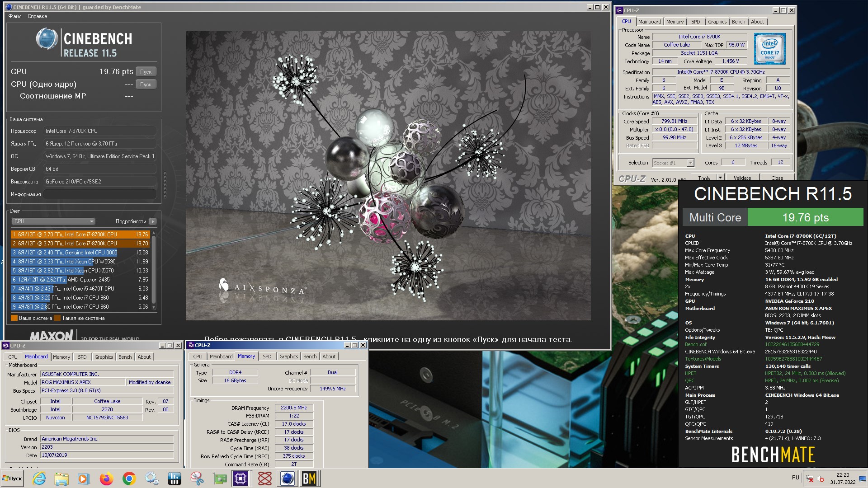
Task: Select ranking row 4 Intel Xeon CPU W5590
Action: 80,262
